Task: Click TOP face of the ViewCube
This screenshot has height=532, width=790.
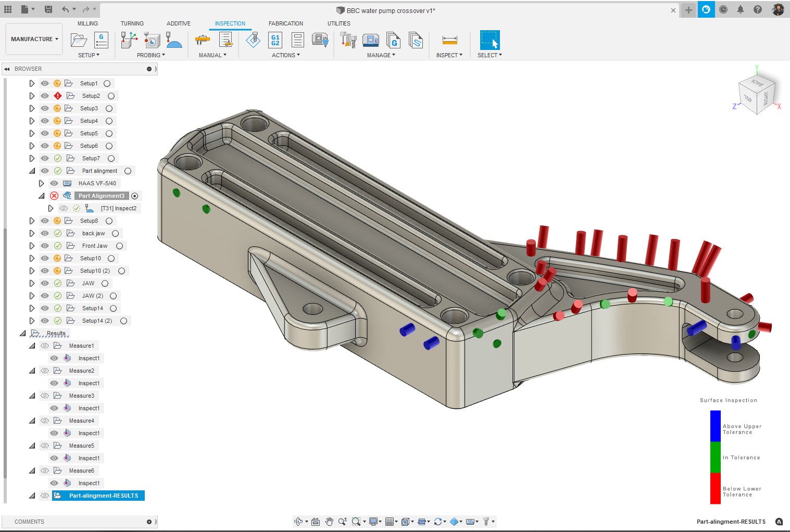Action: coord(749,98)
